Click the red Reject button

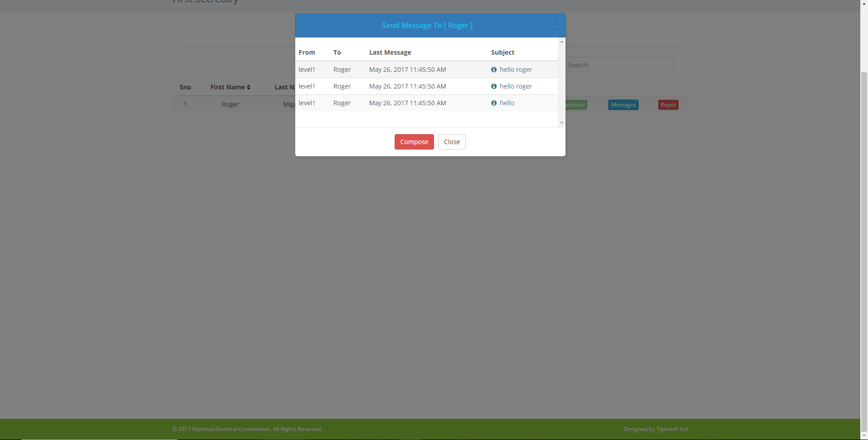point(668,105)
